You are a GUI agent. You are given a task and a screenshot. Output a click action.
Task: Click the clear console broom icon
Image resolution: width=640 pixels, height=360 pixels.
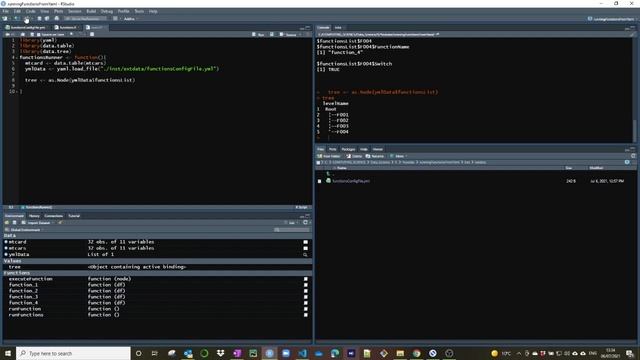click(x=632, y=35)
